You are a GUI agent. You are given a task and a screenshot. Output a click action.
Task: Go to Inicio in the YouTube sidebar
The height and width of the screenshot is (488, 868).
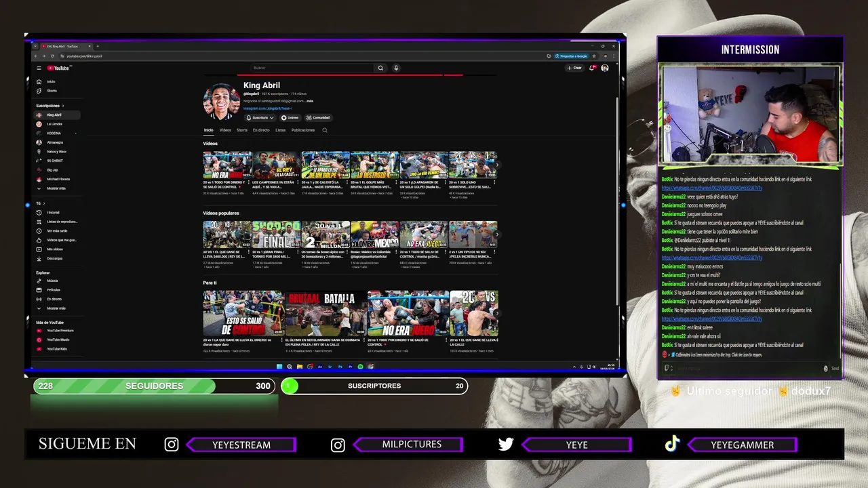(x=58, y=81)
